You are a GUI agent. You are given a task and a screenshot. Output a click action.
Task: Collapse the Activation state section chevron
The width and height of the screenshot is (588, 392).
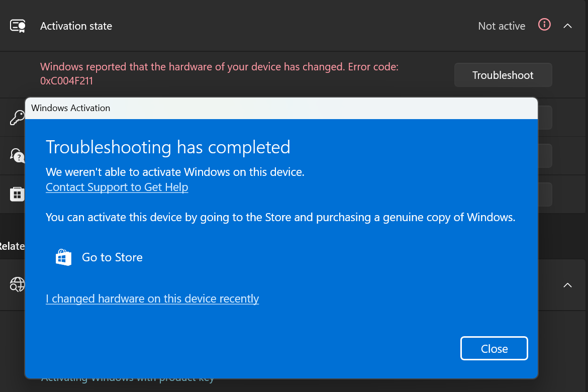[x=567, y=26]
